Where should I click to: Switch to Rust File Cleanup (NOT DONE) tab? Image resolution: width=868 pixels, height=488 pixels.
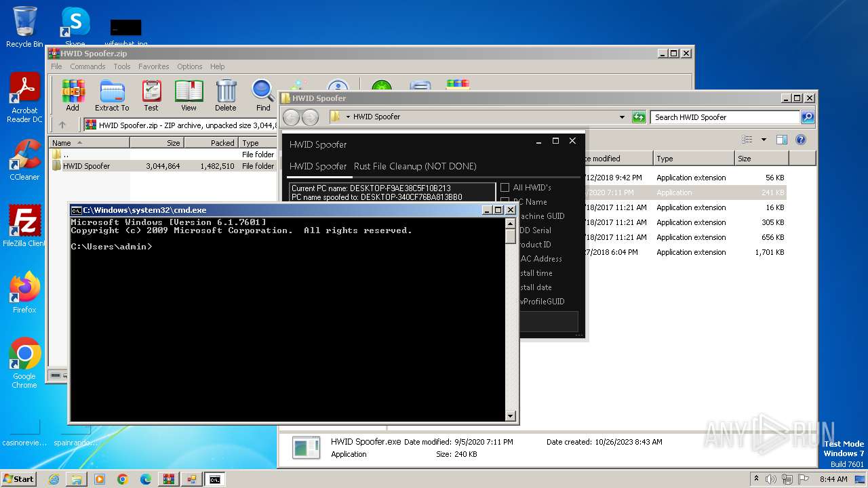click(415, 166)
